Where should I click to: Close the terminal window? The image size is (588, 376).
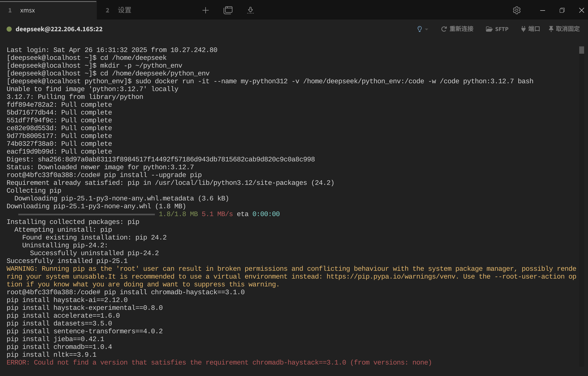[581, 10]
